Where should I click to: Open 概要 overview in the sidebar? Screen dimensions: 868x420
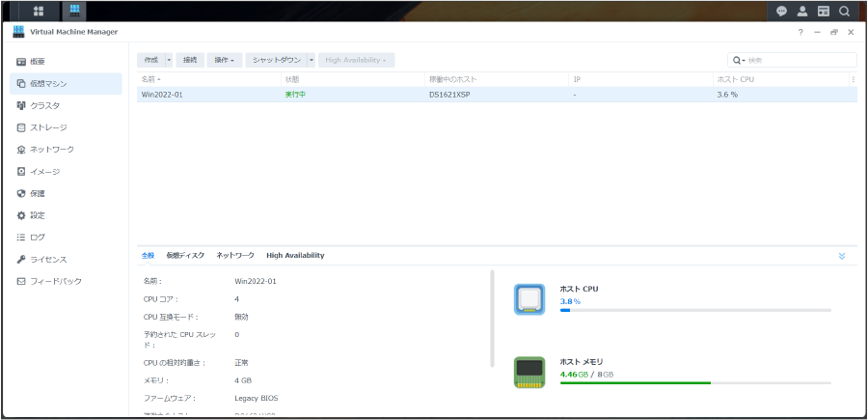[x=66, y=62]
